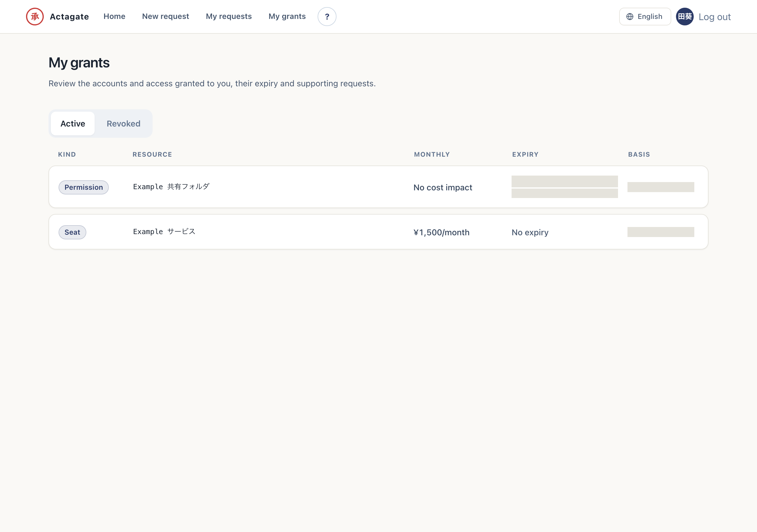Select My grants in the top nav
757x532 pixels.
click(x=287, y=17)
